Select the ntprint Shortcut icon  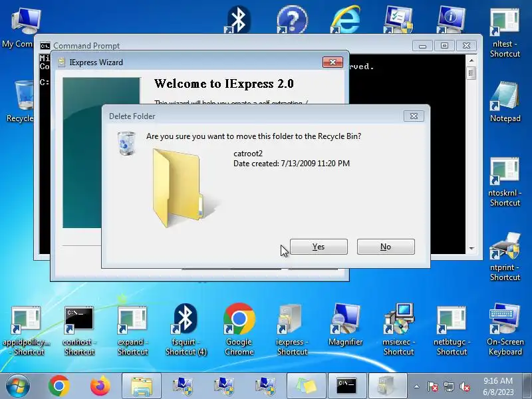pyautogui.click(x=505, y=257)
